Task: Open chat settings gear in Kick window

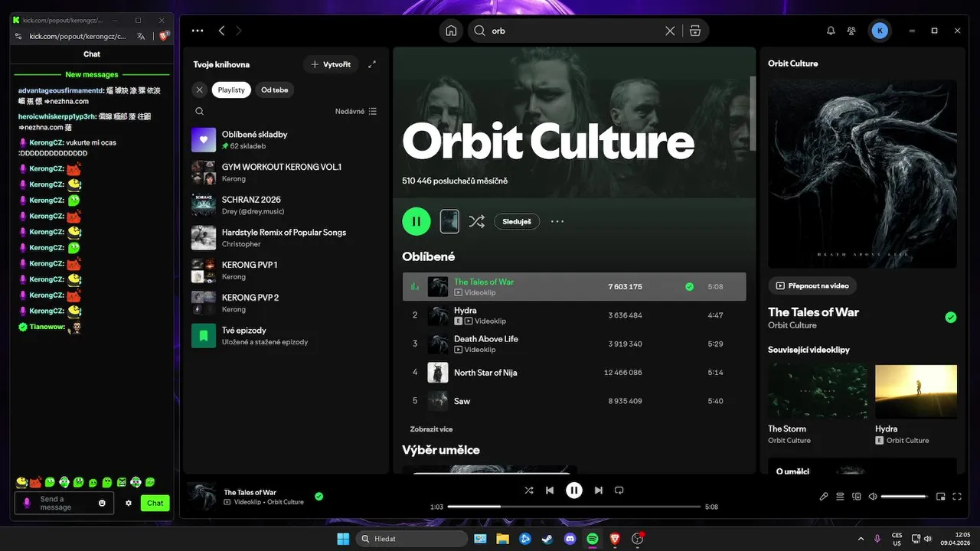Action: 129,503
